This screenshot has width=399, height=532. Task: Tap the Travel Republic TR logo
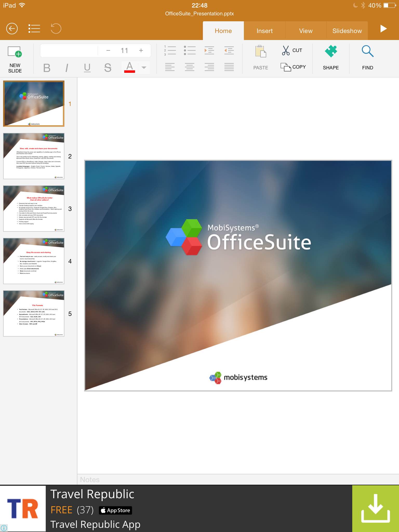23,509
